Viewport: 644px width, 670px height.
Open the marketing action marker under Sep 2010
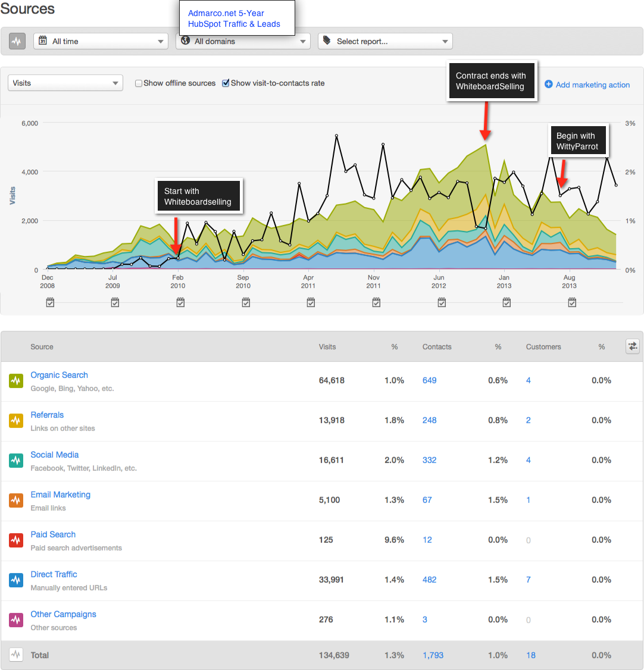(246, 302)
